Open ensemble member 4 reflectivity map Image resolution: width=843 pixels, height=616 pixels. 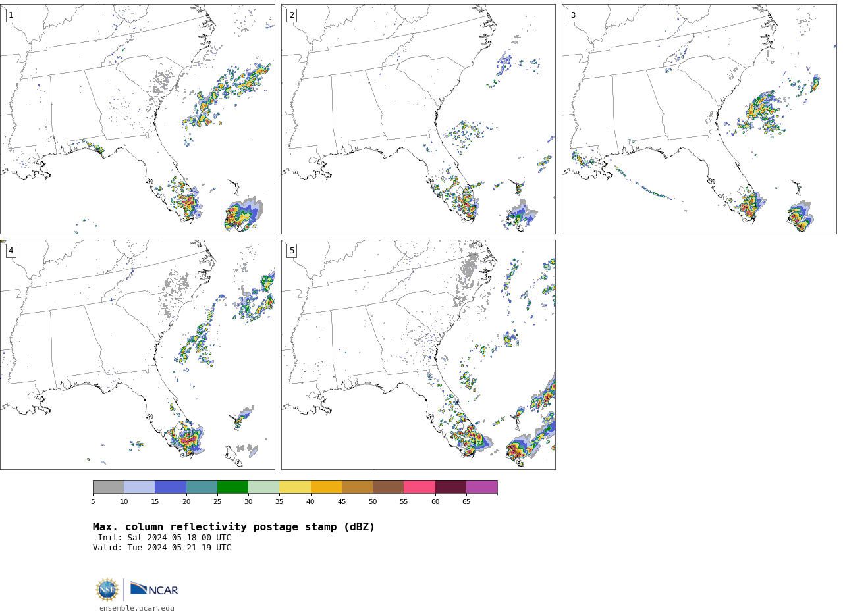pos(138,355)
